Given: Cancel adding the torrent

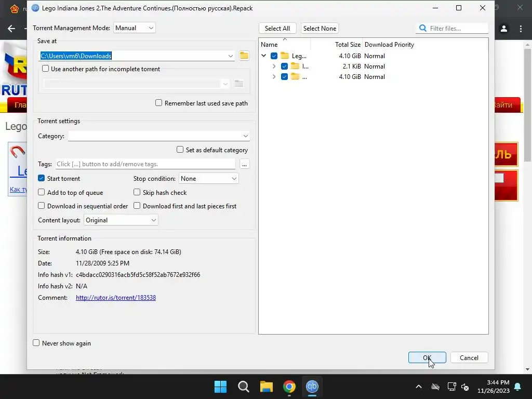Looking at the screenshot, I should click(469, 357).
